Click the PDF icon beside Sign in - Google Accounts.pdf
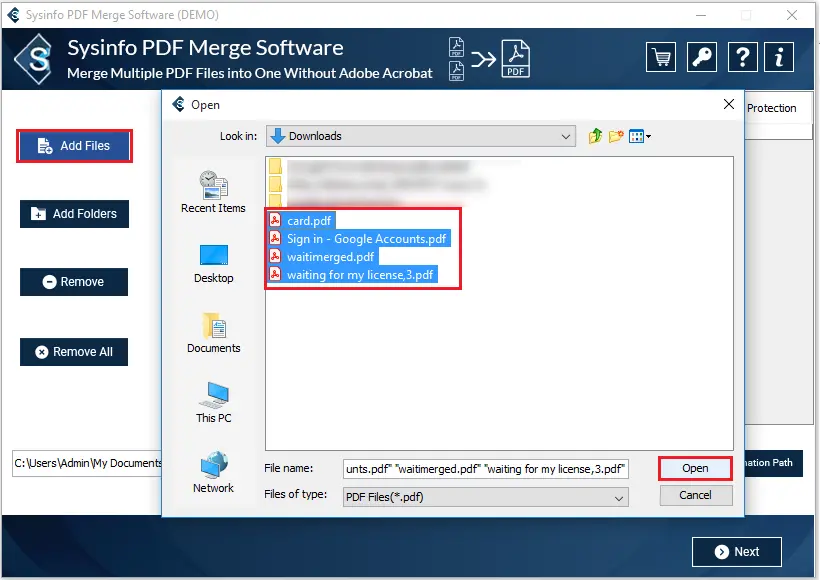 coord(275,238)
